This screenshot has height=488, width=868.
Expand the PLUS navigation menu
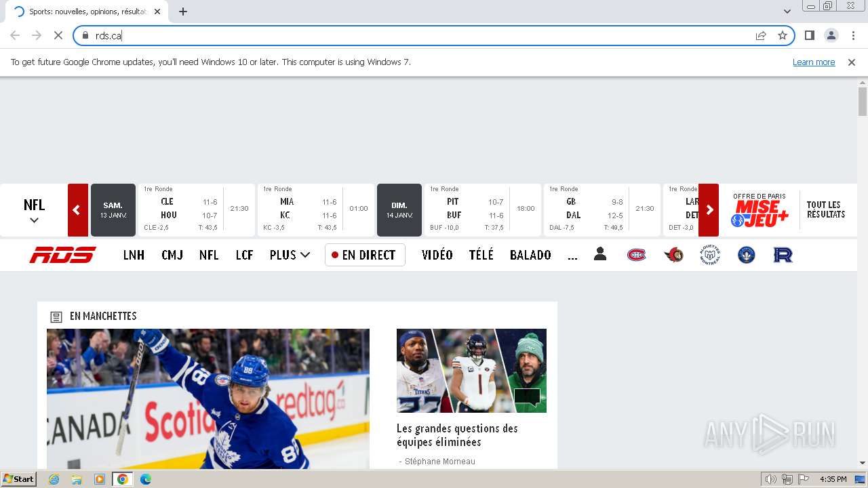pyautogui.click(x=290, y=255)
